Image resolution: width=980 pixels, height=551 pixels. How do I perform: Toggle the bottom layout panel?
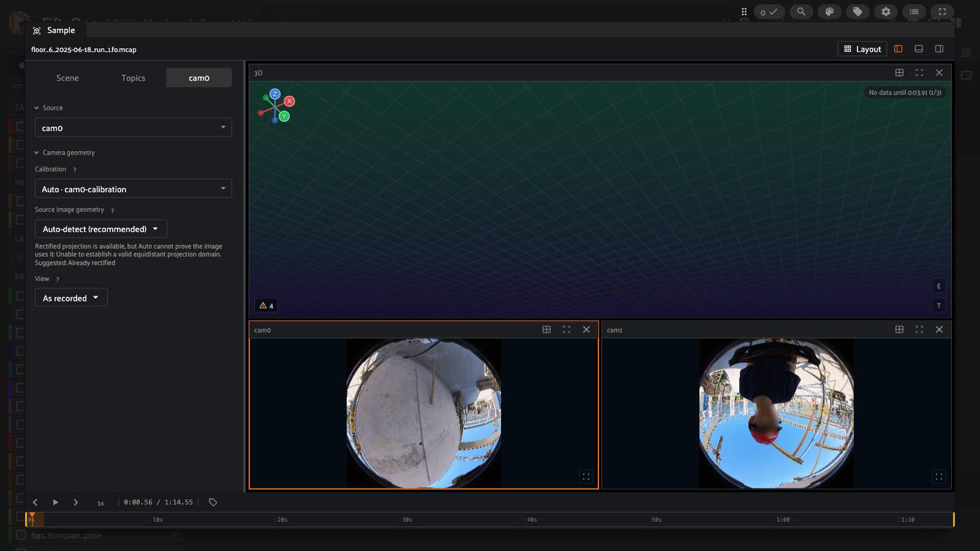point(919,49)
